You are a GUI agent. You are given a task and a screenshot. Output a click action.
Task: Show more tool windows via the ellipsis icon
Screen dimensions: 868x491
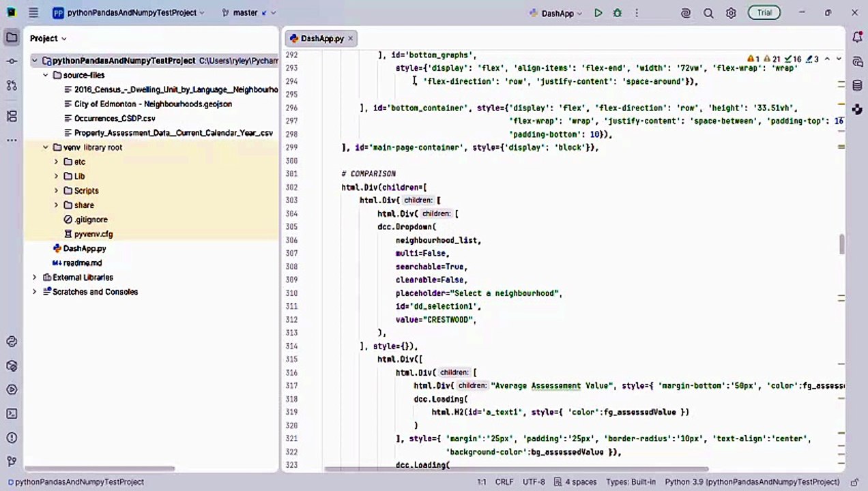(12, 140)
